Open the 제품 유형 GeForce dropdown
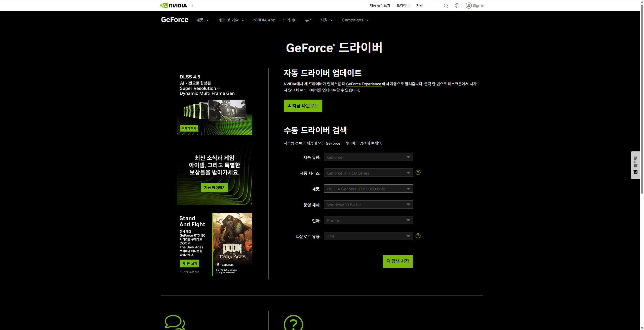 (368, 157)
